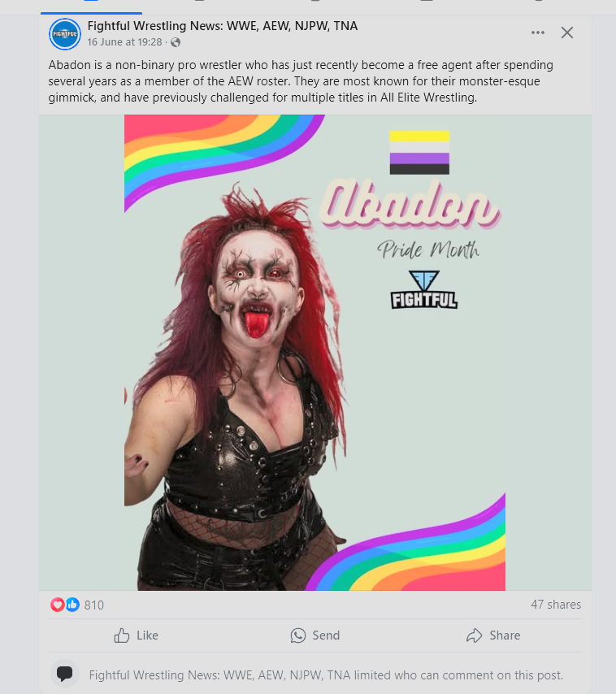Click the red heart reaction icon
Image resolution: width=616 pixels, height=694 pixels.
coord(57,605)
